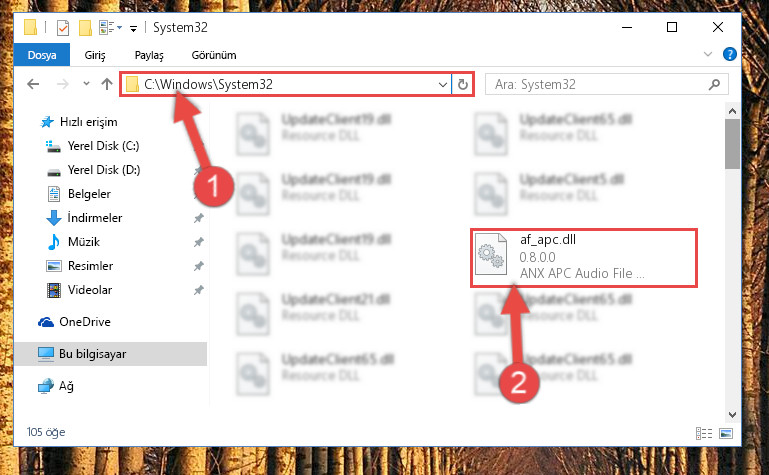Click the New folder icon in title bar

tap(85, 28)
